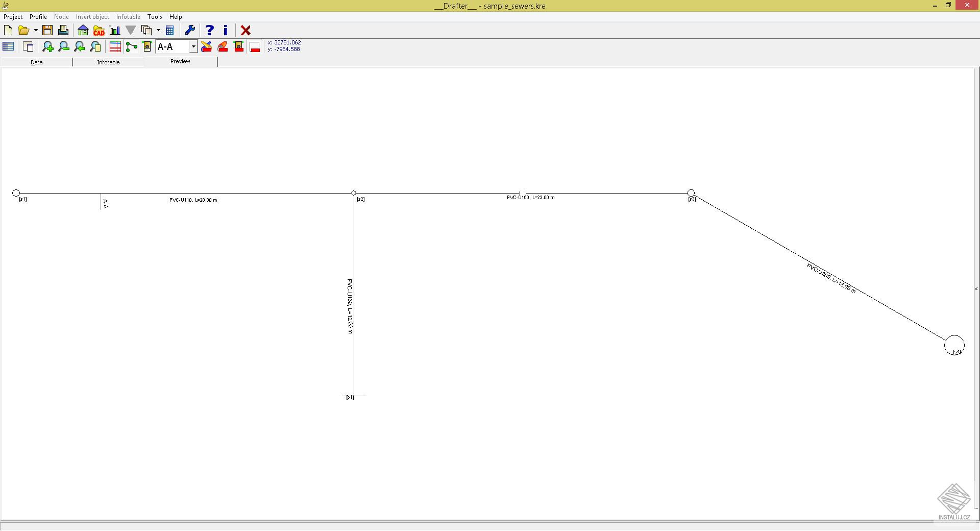Image resolution: width=980 pixels, height=531 pixels.
Task: Show program info with the i icon
Action: coord(225,30)
